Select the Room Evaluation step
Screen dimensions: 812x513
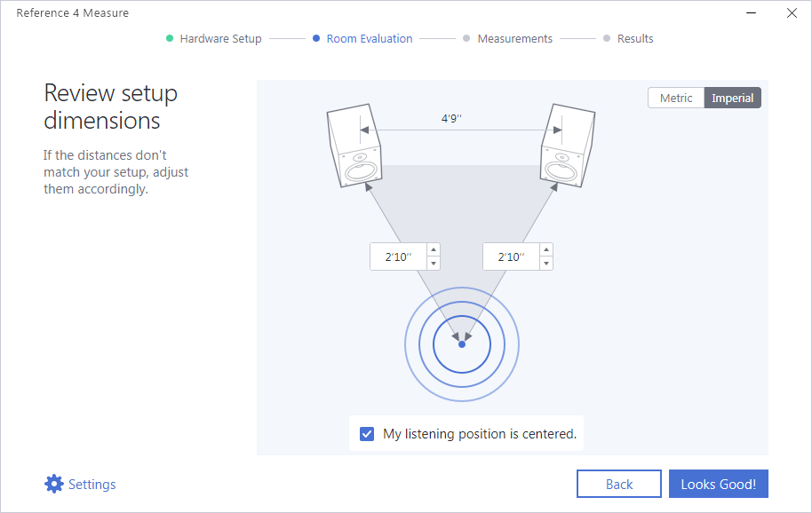click(369, 39)
